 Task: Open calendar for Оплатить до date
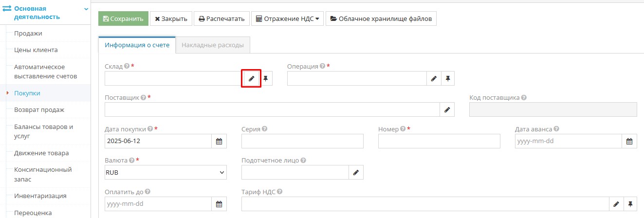click(x=219, y=204)
